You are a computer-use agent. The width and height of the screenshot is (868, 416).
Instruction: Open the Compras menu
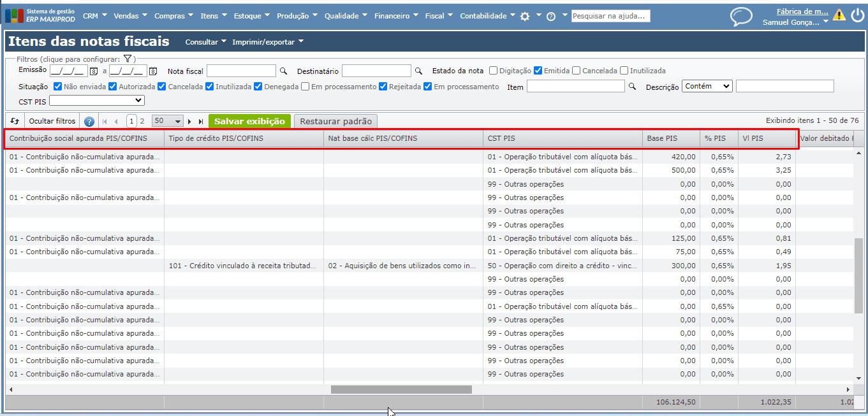[173, 16]
